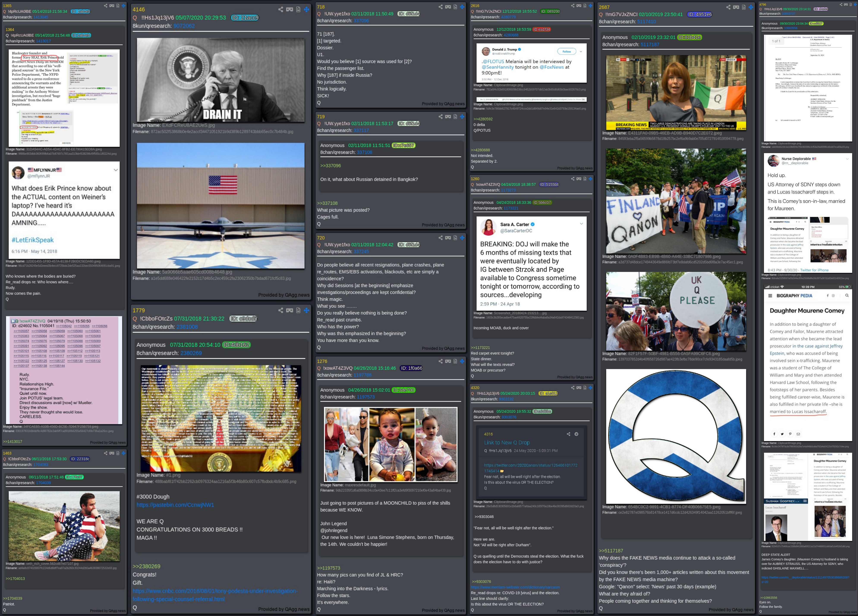
Task: Open thread number link 1197788
Action: tap(362, 375)
